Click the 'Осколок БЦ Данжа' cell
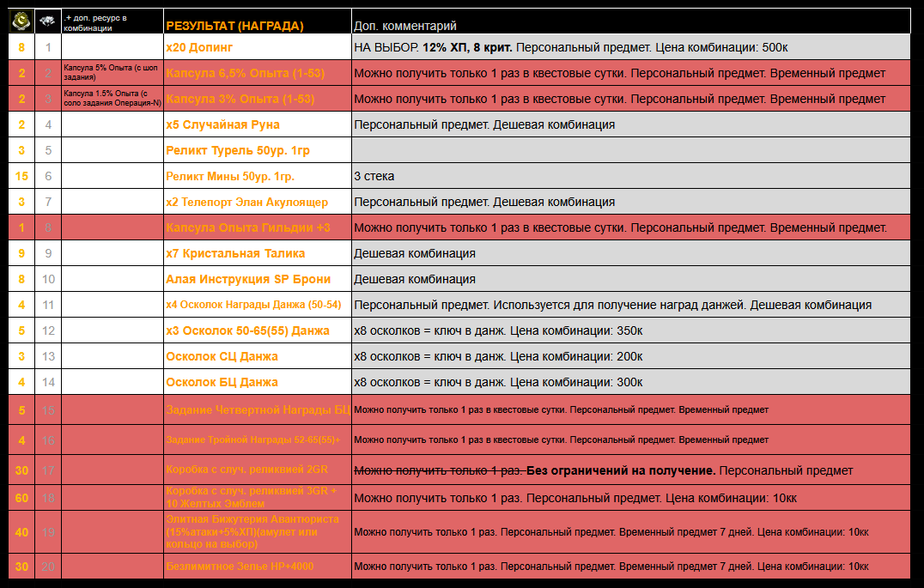This screenshot has height=588, width=924. tap(222, 382)
